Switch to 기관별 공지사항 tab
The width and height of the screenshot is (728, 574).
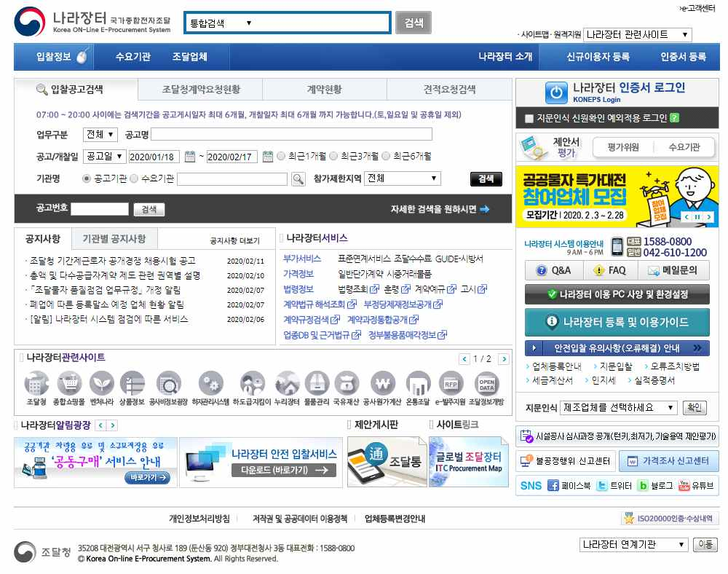click(x=114, y=239)
